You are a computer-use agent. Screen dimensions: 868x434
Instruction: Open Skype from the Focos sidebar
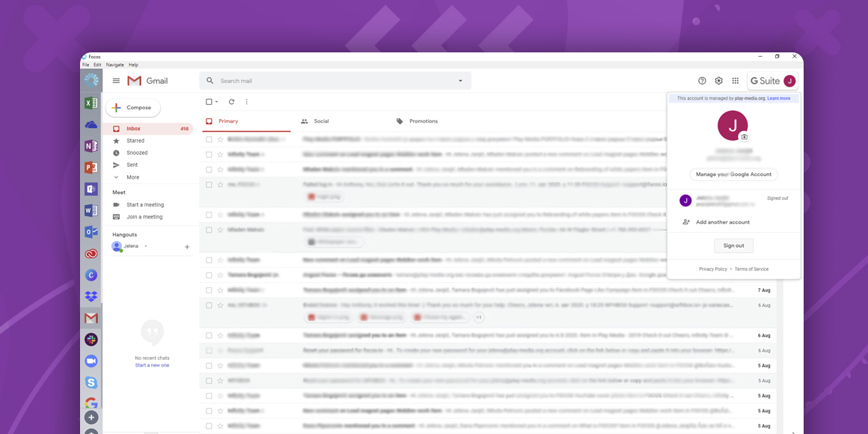pyautogui.click(x=91, y=382)
